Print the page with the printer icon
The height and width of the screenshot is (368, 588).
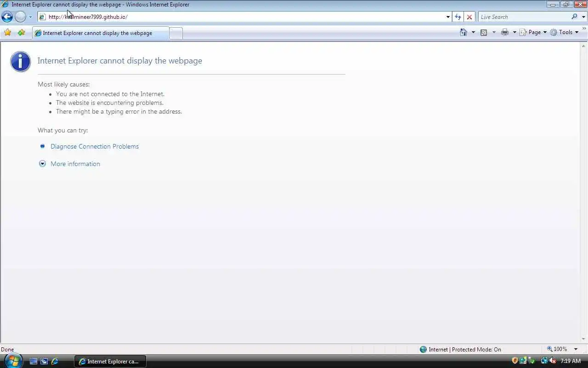505,32
